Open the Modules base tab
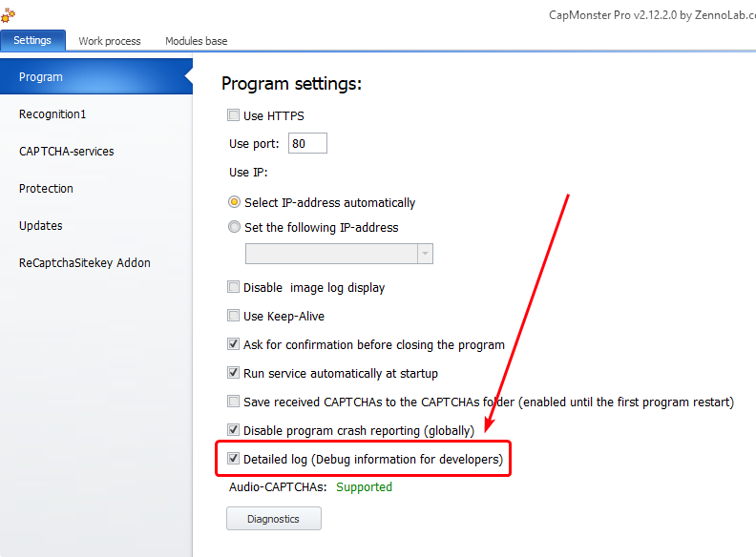The image size is (756, 557). (x=196, y=41)
